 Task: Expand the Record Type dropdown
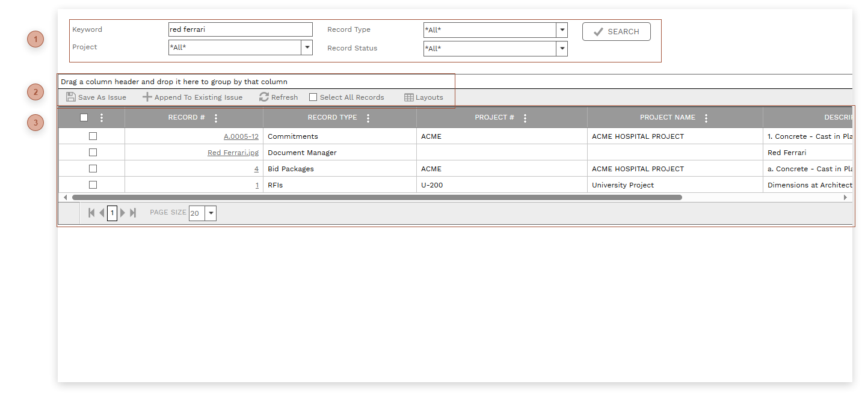(x=562, y=30)
